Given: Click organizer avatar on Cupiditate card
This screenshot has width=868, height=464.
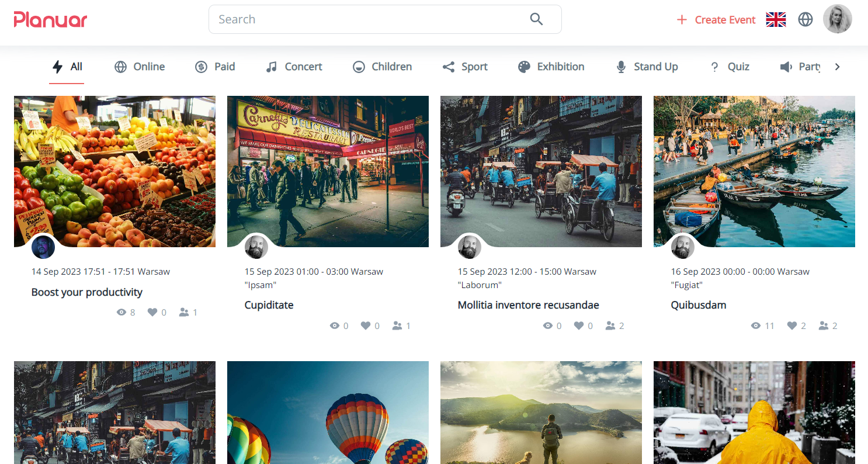Looking at the screenshot, I should click(256, 247).
